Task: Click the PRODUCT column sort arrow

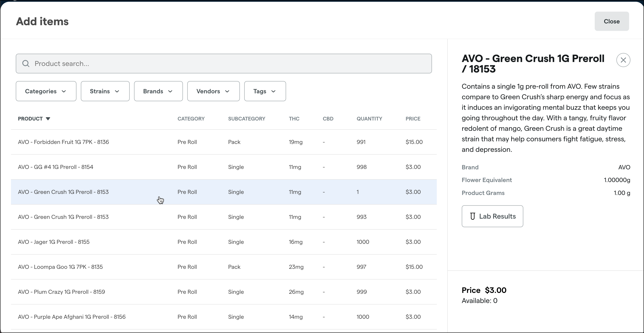Action: tap(48, 119)
